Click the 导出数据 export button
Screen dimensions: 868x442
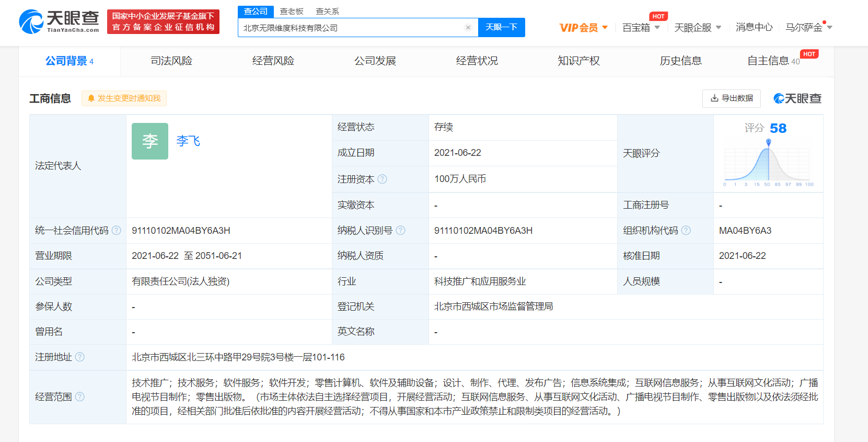(732, 98)
